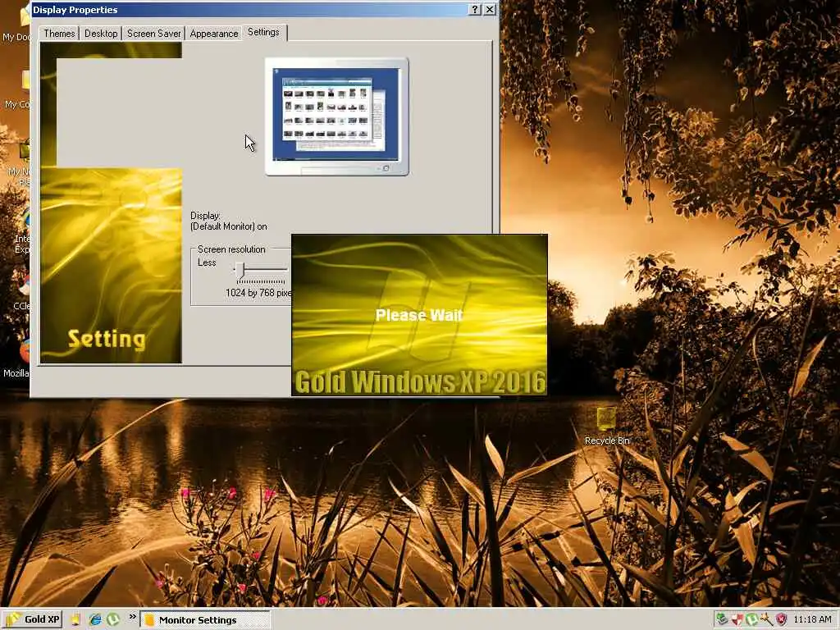Image resolution: width=840 pixels, height=630 pixels.
Task: Click the Settings tab
Action: (x=263, y=32)
